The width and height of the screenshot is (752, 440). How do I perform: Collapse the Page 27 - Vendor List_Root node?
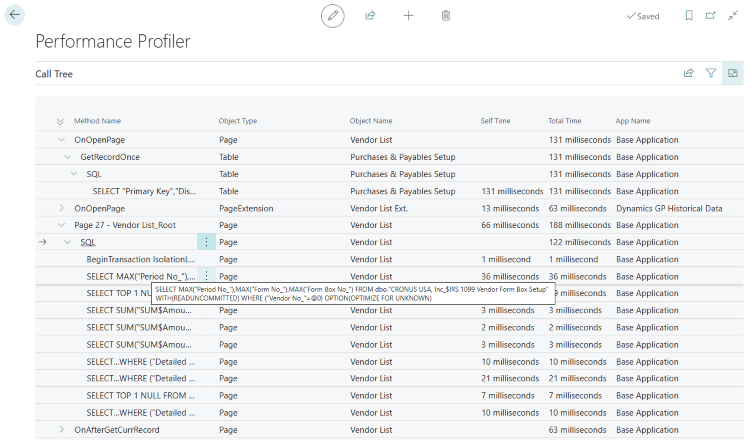point(62,225)
